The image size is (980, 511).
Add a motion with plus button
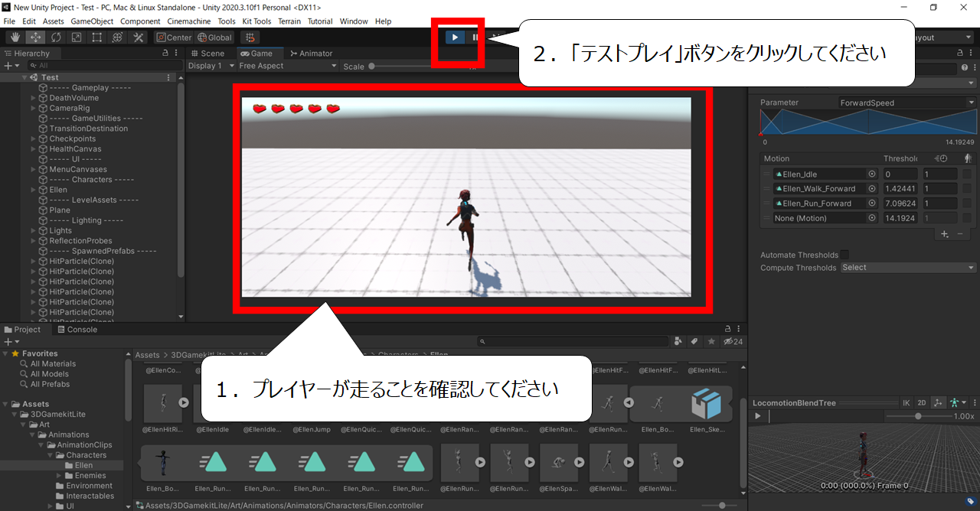[x=945, y=234]
